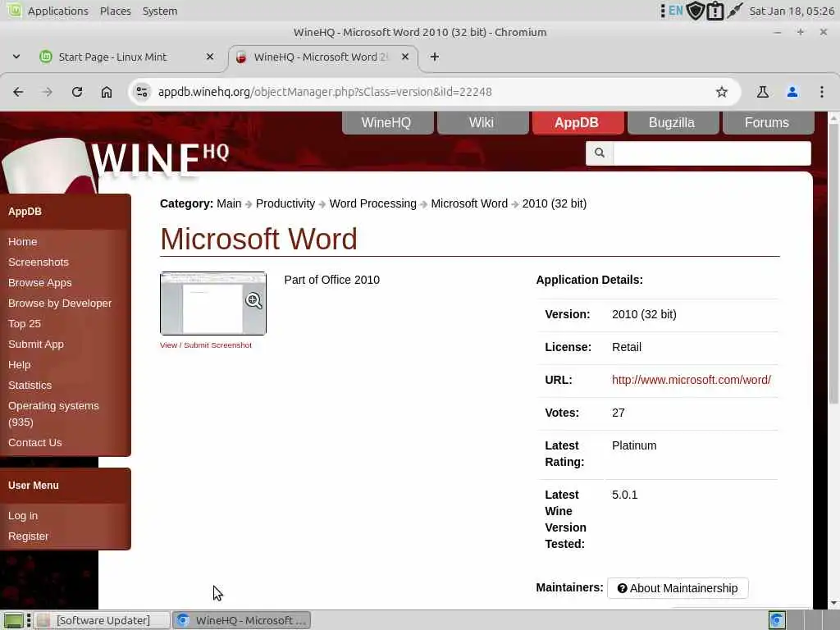Click the network connection tray icon
Image resolution: width=840 pixels, height=630 pixels.
tap(735, 11)
